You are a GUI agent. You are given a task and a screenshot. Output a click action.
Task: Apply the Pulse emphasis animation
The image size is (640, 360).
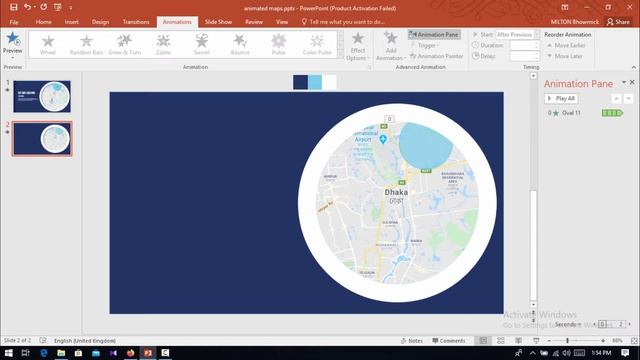tap(278, 44)
